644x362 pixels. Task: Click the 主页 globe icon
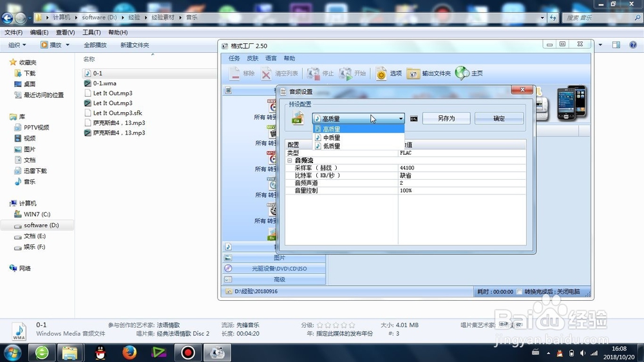[462, 73]
